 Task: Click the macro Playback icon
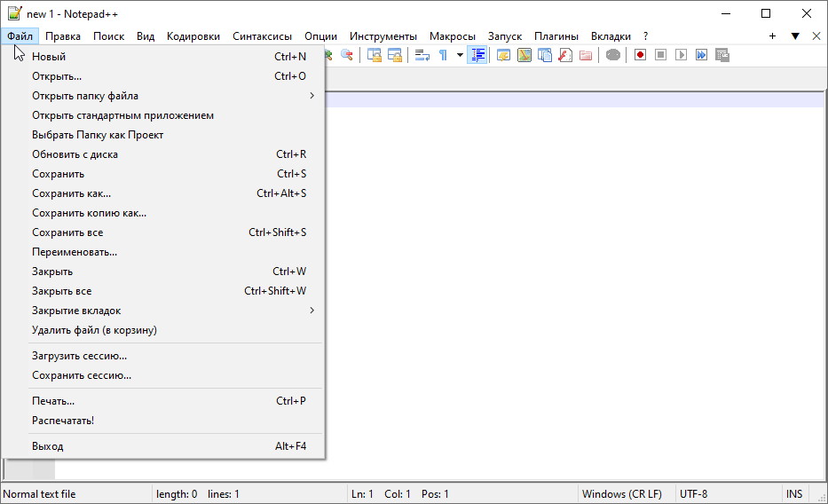tap(682, 55)
